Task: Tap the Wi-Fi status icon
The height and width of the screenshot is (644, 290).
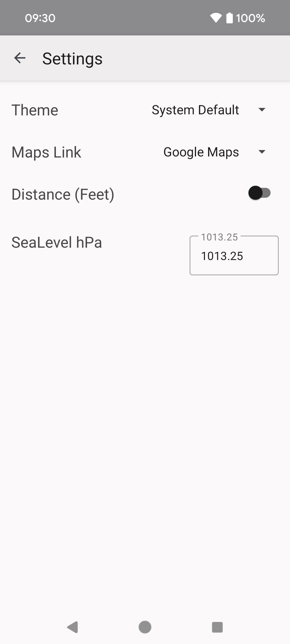Action: point(216,18)
